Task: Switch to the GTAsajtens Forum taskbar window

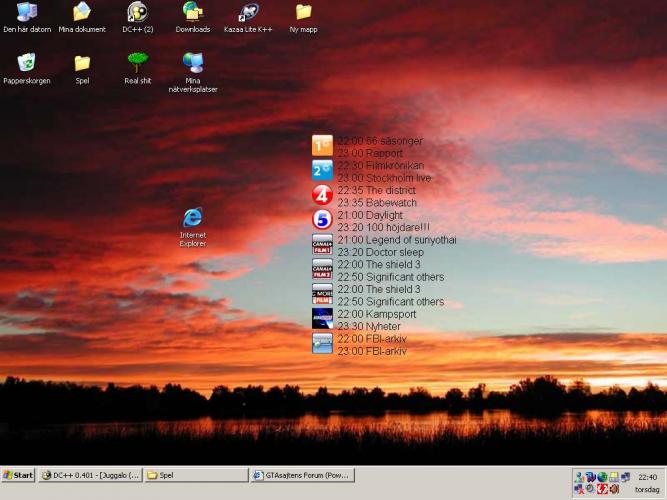Action: click(x=303, y=475)
